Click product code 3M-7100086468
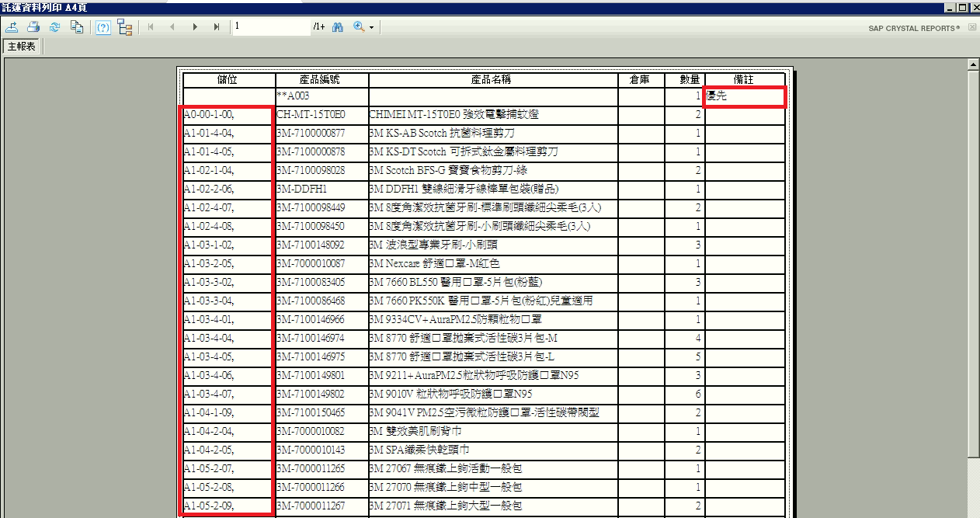 click(311, 301)
